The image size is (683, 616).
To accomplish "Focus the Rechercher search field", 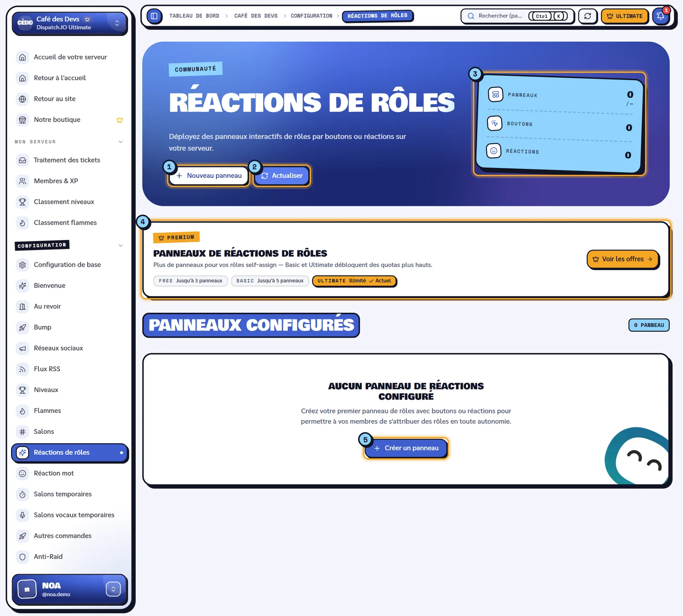I will pyautogui.click(x=517, y=16).
